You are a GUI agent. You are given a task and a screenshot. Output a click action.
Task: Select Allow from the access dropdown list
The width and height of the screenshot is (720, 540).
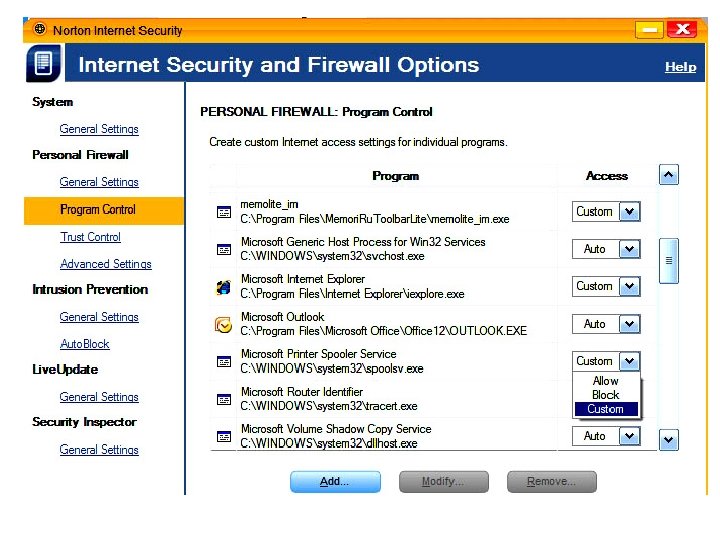605,381
